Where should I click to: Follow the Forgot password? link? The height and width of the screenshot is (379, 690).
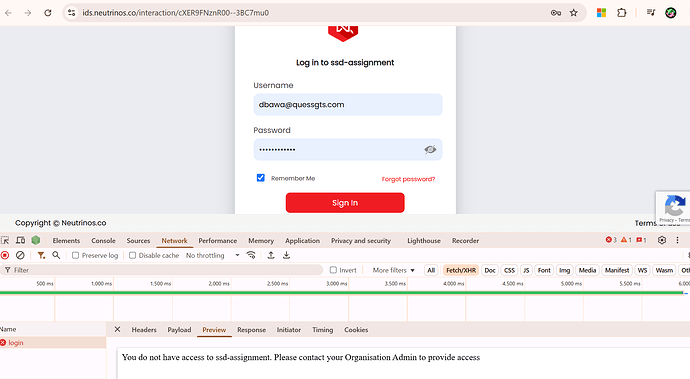[408, 179]
